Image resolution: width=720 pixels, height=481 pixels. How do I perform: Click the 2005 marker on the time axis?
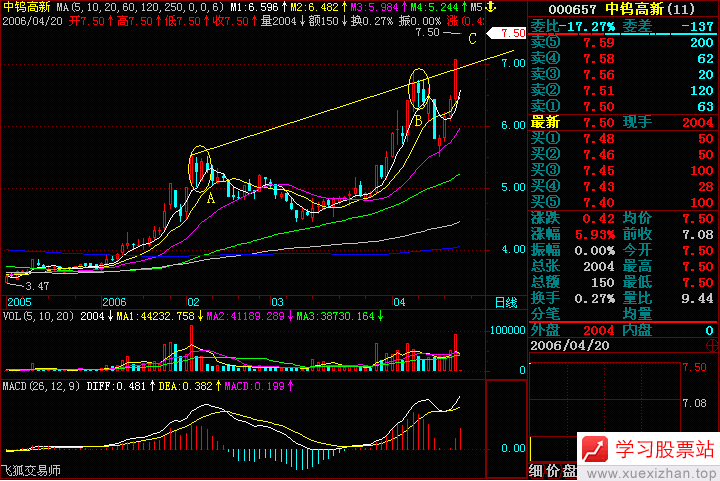[x=19, y=302]
